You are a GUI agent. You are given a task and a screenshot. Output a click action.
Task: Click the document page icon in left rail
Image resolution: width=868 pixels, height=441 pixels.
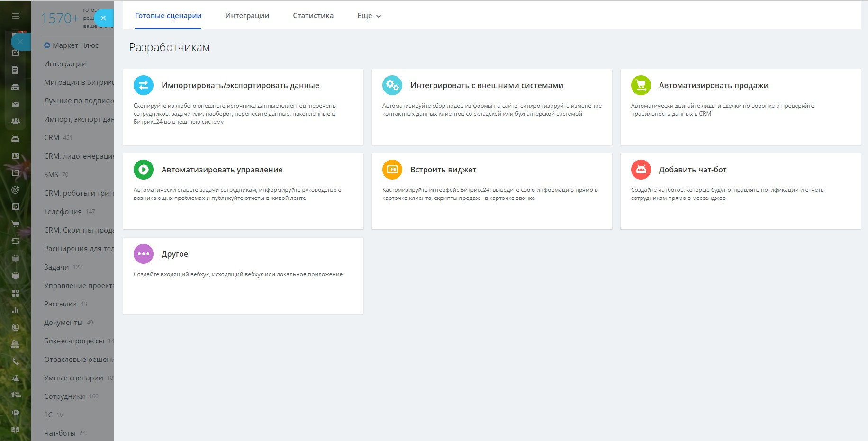[16, 70]
